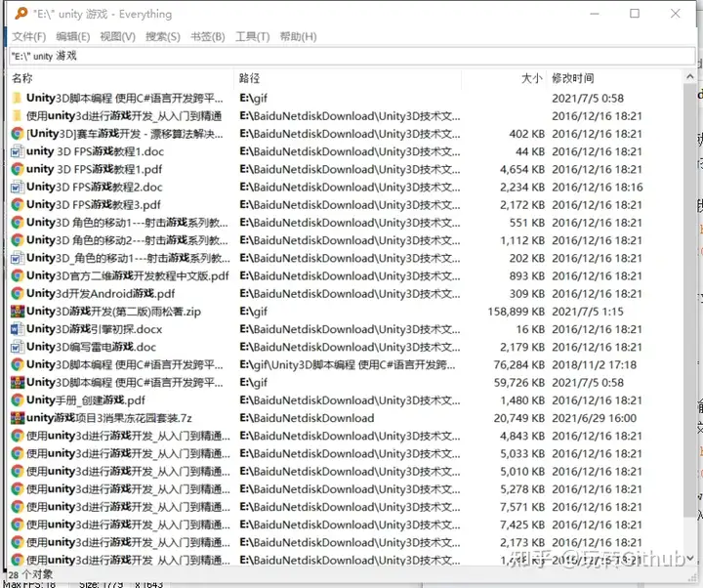Click the scrollbar up arrow

click(690, 77)
